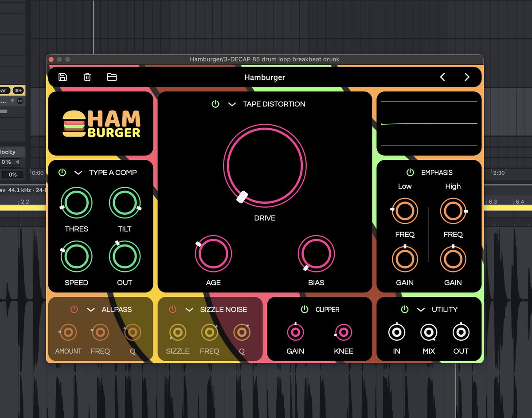
Task: Click the SIZZLE NOISE label
Action: tap(223, 310)
